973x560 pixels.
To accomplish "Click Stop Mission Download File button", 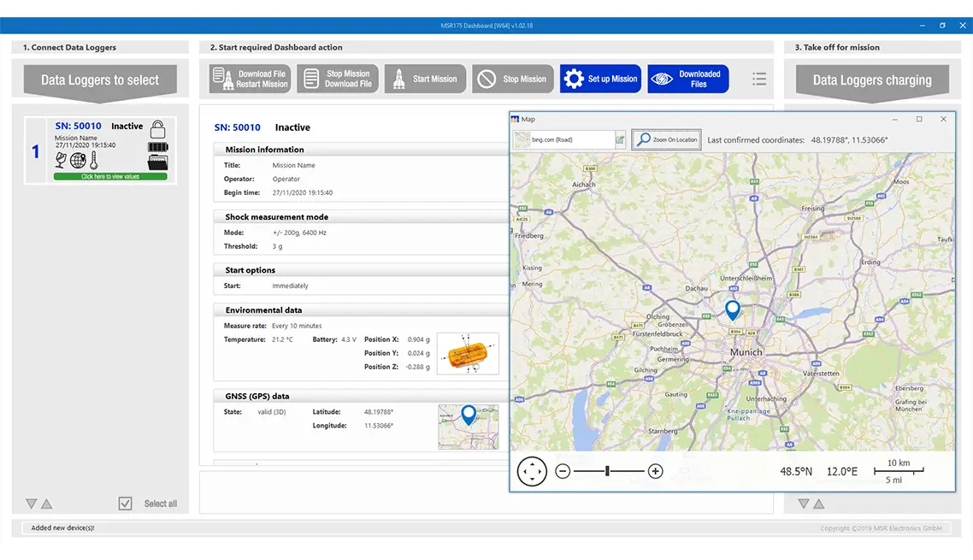I will (x=338, y=79).
